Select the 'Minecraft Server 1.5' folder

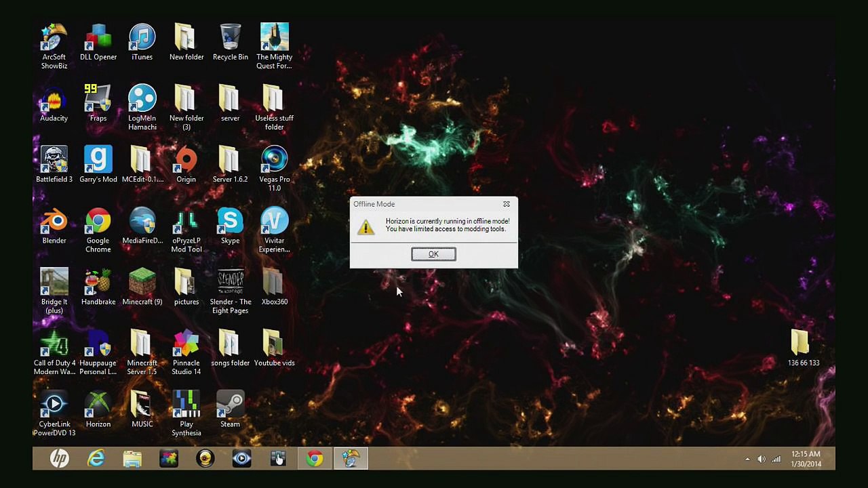(142, 351)
